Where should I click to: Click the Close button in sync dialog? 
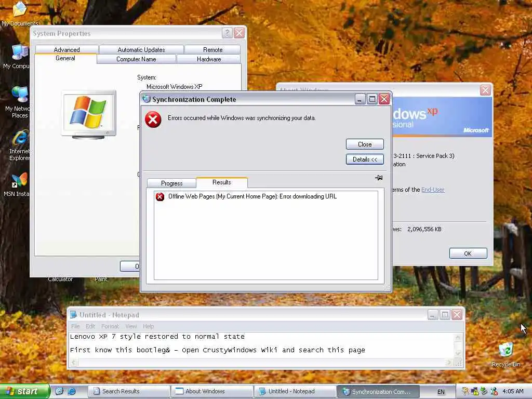click(x=365, y=144)
